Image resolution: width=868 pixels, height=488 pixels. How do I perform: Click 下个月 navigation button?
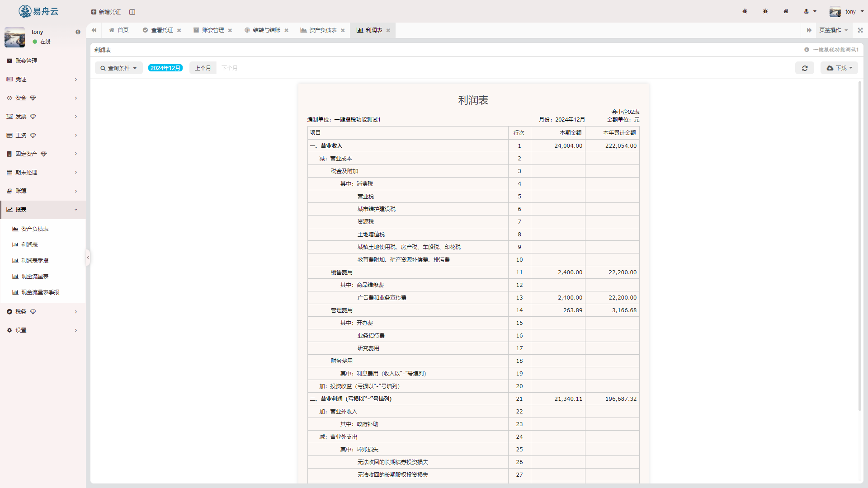click(x=229, y=68)
